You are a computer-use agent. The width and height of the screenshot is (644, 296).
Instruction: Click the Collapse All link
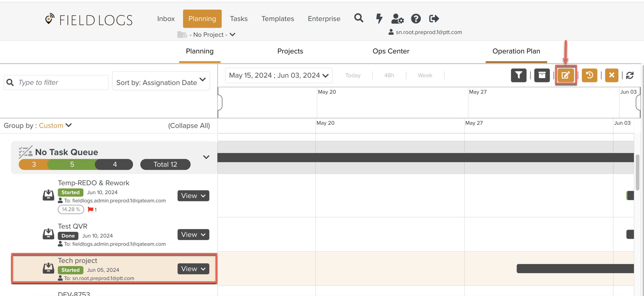(x=189, y=125)
